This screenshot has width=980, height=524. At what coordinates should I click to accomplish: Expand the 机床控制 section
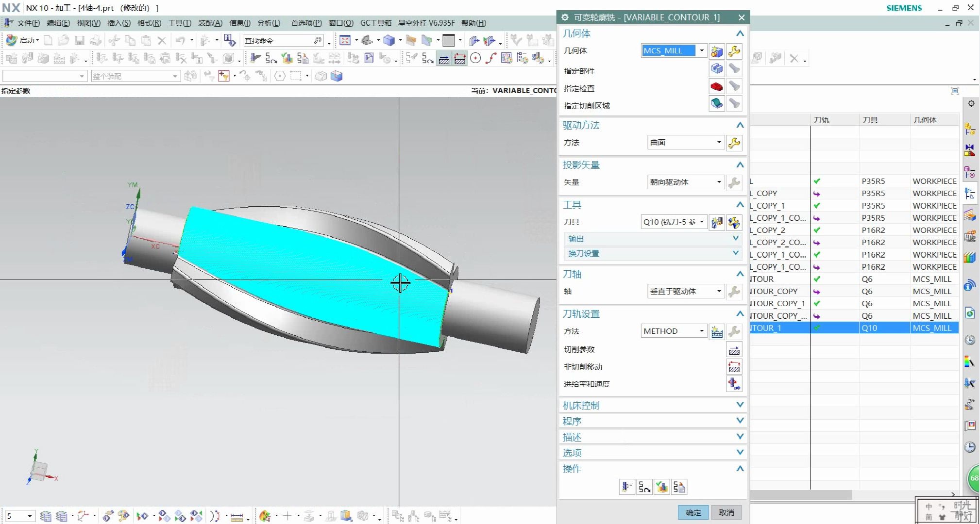coord(740,405)
